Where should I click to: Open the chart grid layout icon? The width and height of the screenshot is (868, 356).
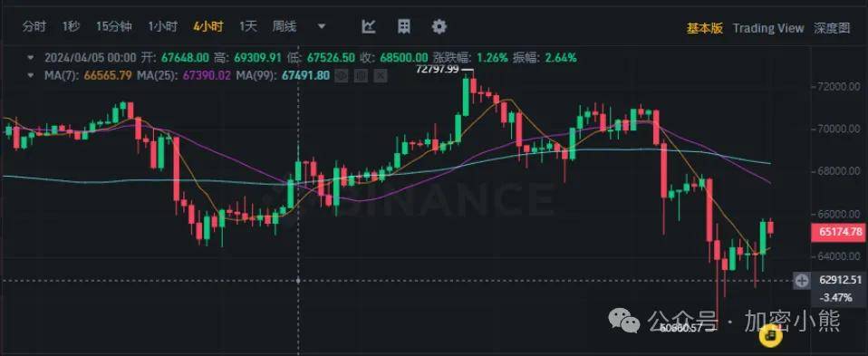(404, 26)
